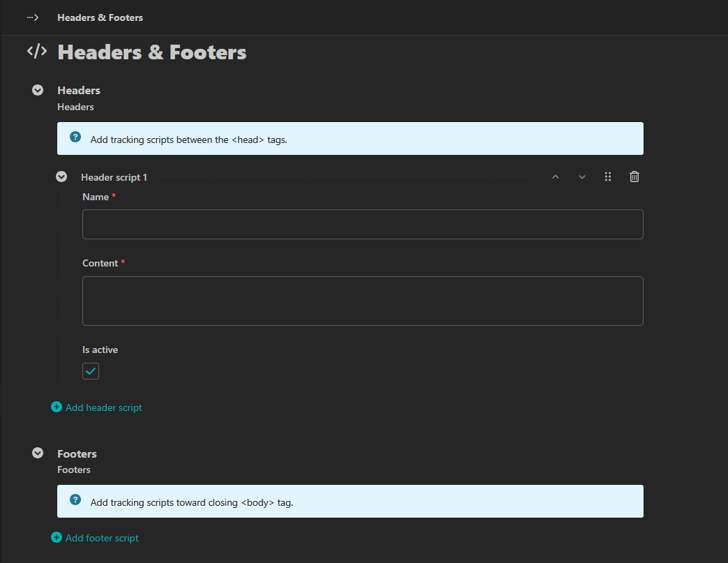The image size is (728, 563).
Task: Move Header script 1 down with the arrow icon
Action: click(582, 177)
